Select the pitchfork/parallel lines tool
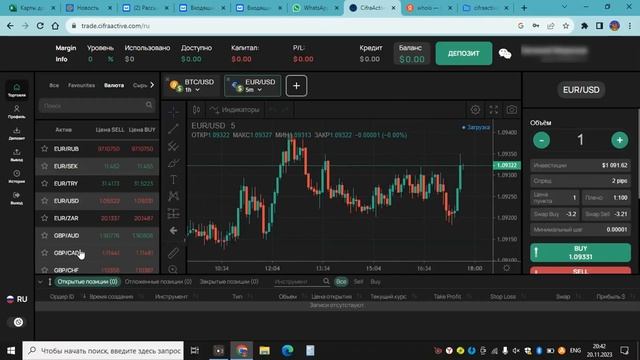 (x=173, y=146)
